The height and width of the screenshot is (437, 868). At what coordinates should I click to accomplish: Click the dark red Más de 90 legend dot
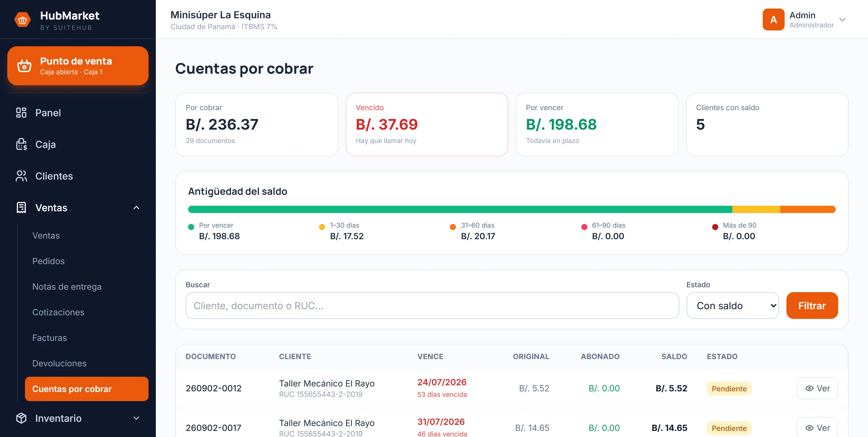point(715,227)
